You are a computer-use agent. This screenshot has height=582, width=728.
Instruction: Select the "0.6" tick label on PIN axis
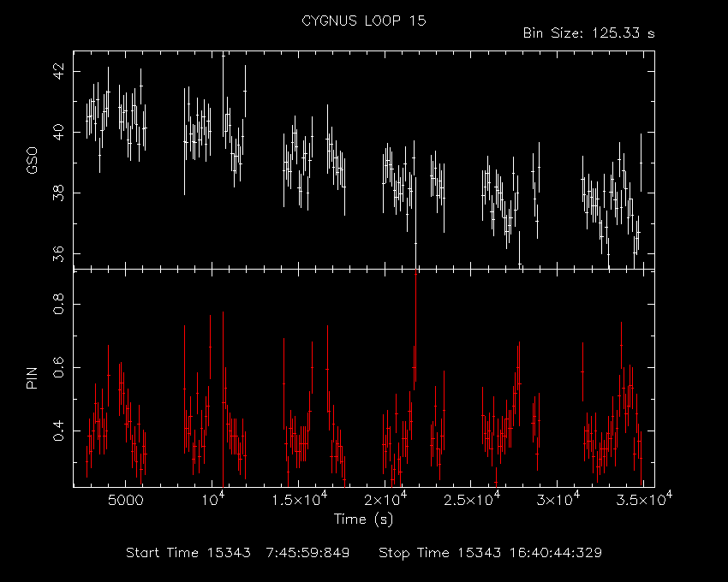59,367
